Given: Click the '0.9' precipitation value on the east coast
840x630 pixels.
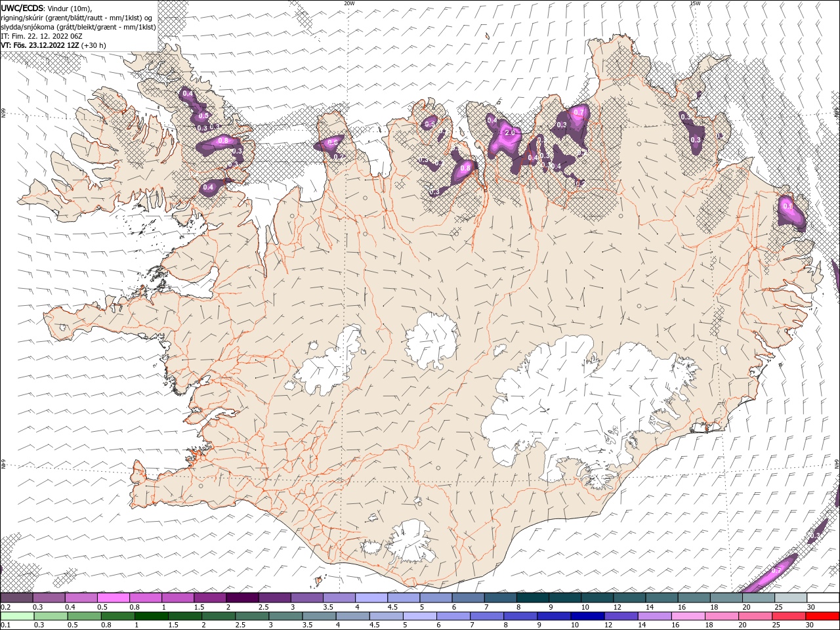Looking at the screenshot, I should (787, 206).
